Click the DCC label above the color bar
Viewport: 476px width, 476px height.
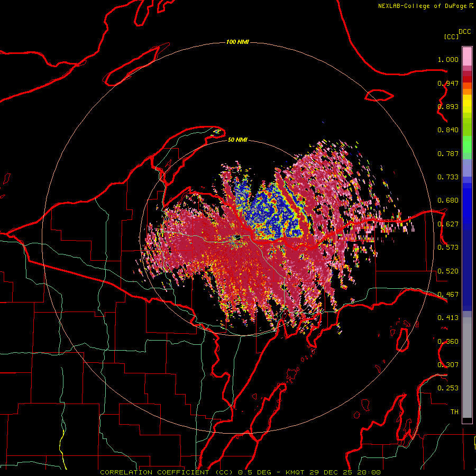(x=464, y=32)
